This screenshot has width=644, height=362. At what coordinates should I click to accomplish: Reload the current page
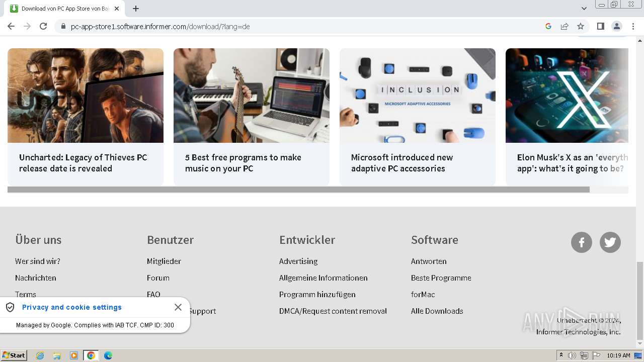(x=43, y=26)
